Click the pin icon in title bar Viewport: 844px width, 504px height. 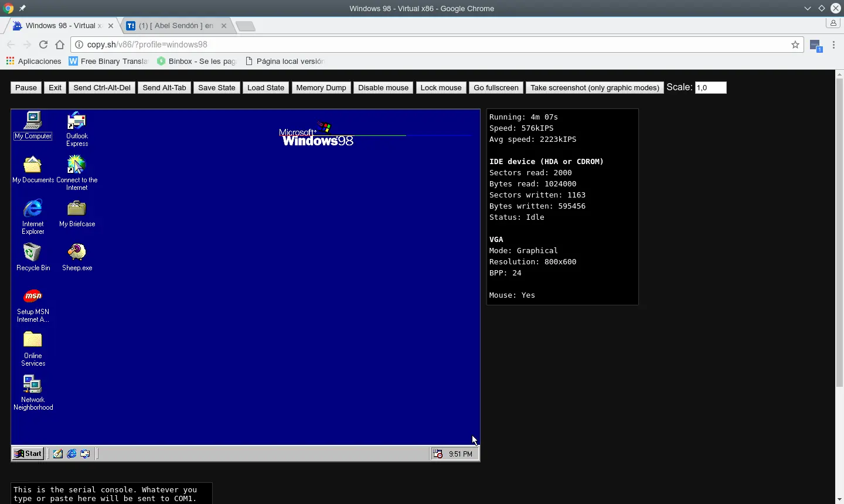[22, 8]
